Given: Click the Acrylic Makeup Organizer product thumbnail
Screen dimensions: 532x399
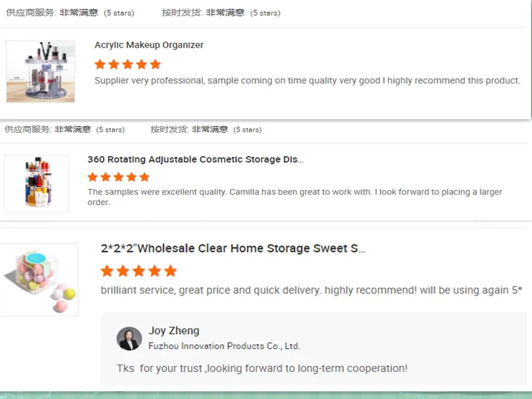Looking at the screenshot, I should 41,71.
